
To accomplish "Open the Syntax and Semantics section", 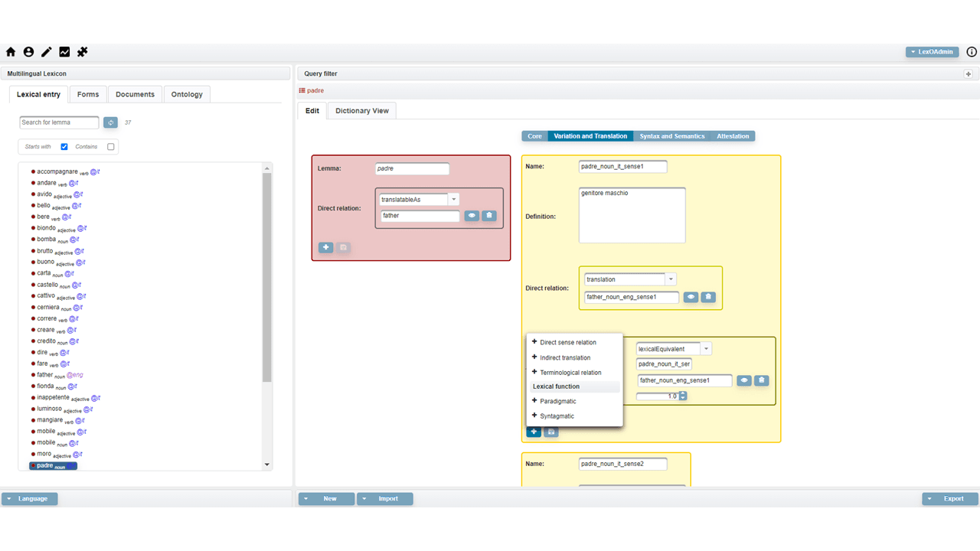I will pos(671,136).
